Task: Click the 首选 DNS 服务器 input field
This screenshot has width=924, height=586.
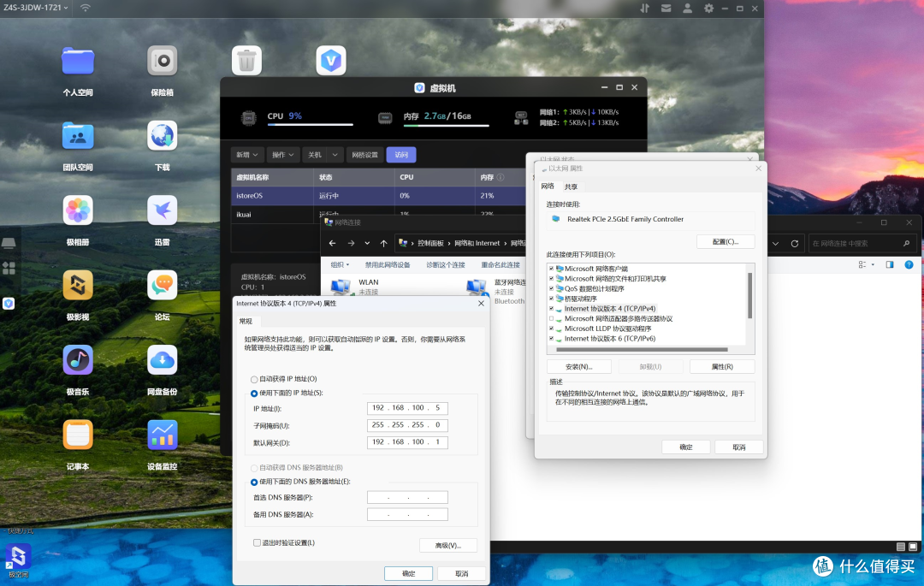Action: coord(407,498)
